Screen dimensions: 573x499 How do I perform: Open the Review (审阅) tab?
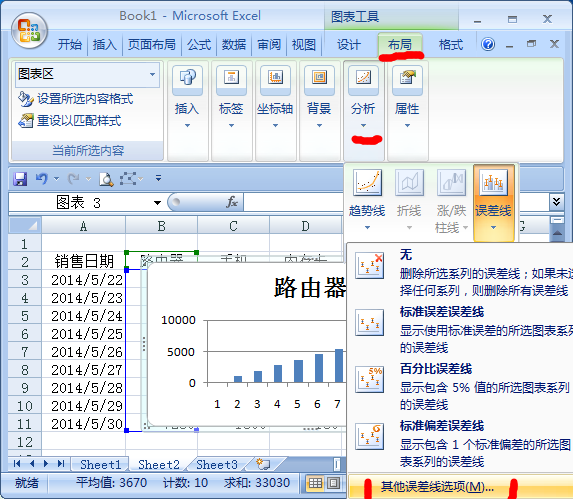click(x=269, y=45)
